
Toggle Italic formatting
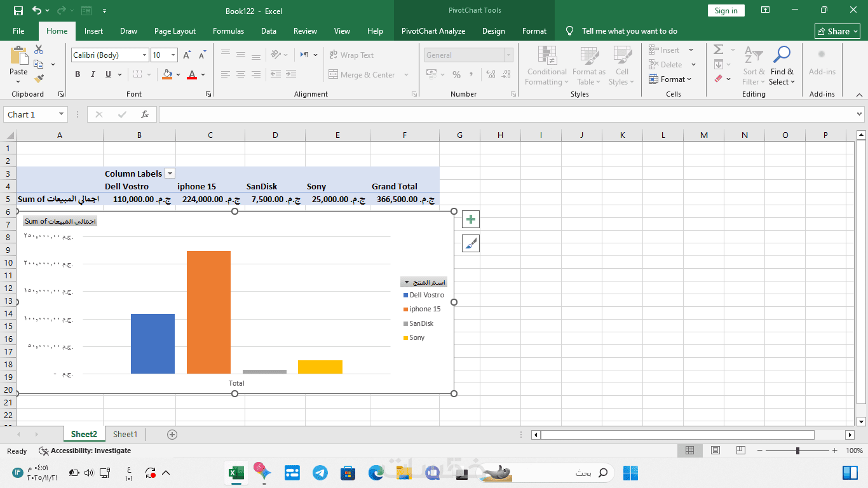[x=93, y=74]
